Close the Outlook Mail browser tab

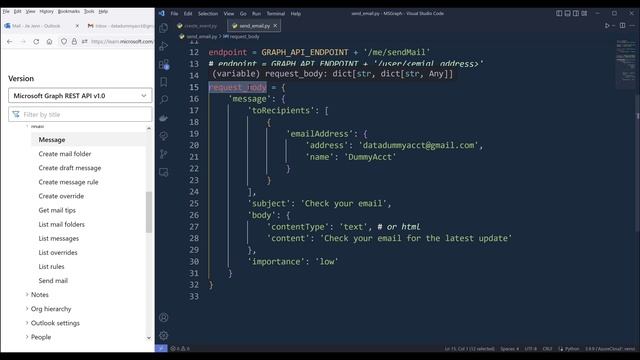click(x=77, y=26)
